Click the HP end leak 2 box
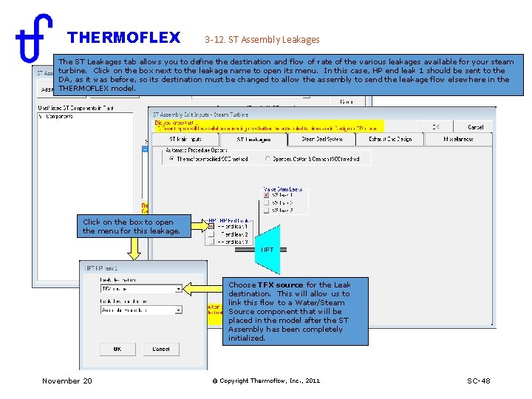Viewport: 532px width, 399px height. pos(211,234)
